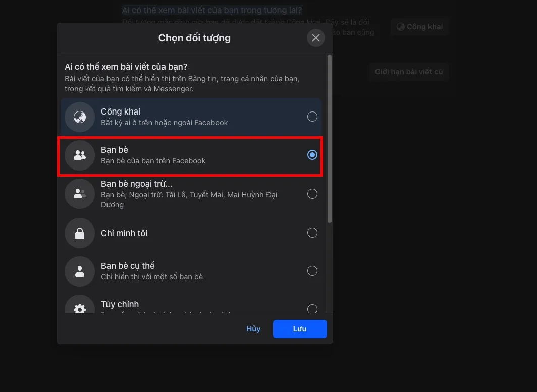Image resolution: width=537 pixels, height=392 pixels.
Task: Select the Chỉ mình tôi radio button
Action: [312, 233]
